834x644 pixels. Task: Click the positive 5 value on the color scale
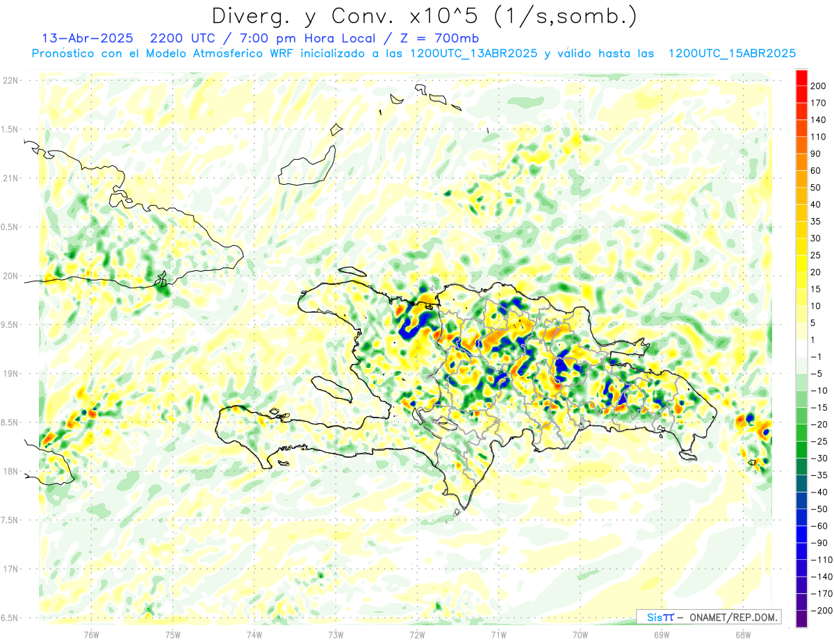(x=814, y=323)
